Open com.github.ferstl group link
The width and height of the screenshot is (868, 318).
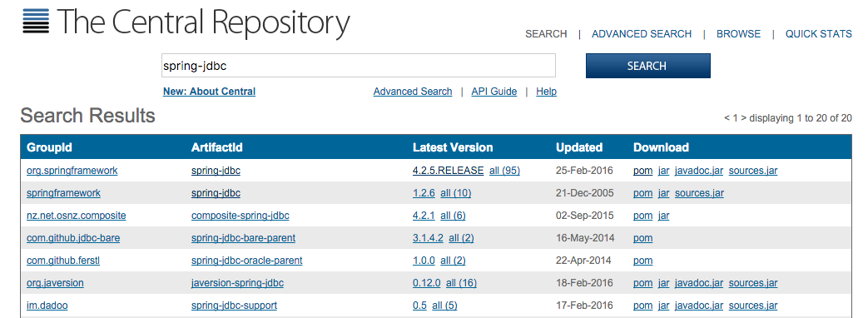click(63, 261)
